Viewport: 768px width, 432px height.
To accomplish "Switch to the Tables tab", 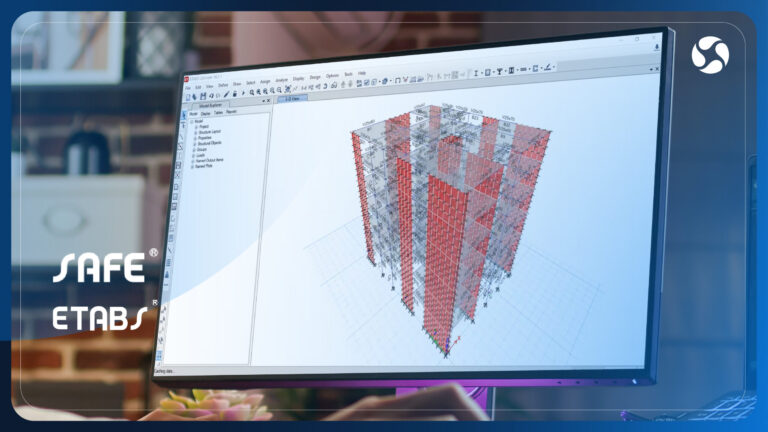I will (x=218, y=114).
